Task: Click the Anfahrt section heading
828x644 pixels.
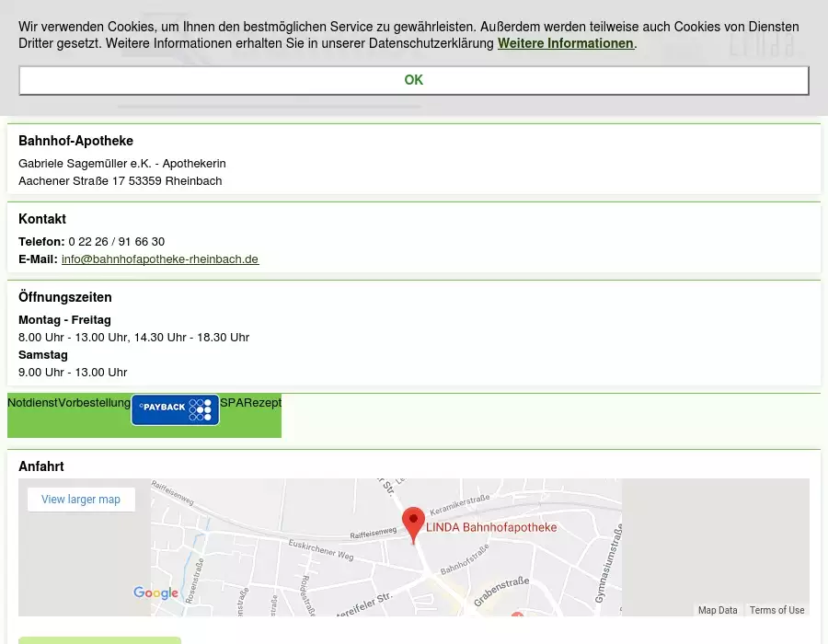Action: tap(41, 466)
